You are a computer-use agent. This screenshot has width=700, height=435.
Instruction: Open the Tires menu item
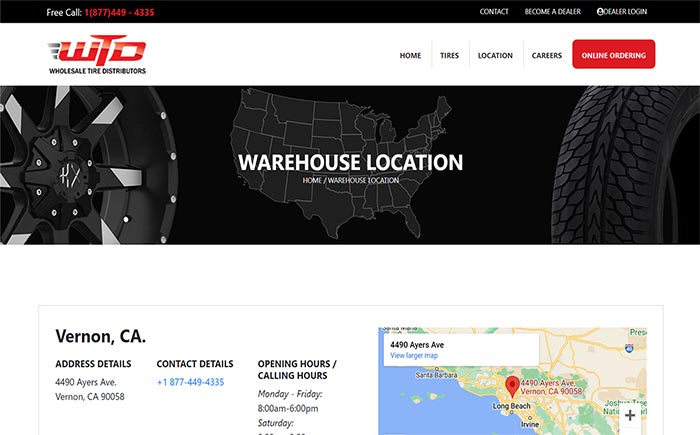(x=449, y=55)
